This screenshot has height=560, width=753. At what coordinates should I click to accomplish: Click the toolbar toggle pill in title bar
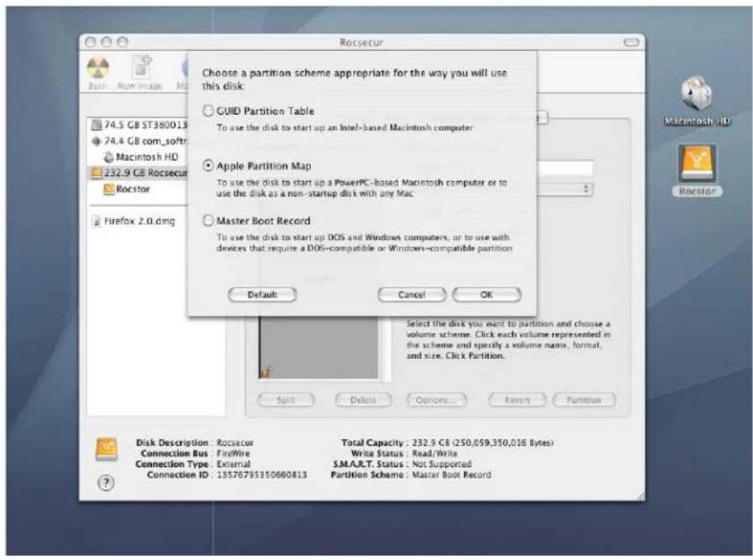631,42
